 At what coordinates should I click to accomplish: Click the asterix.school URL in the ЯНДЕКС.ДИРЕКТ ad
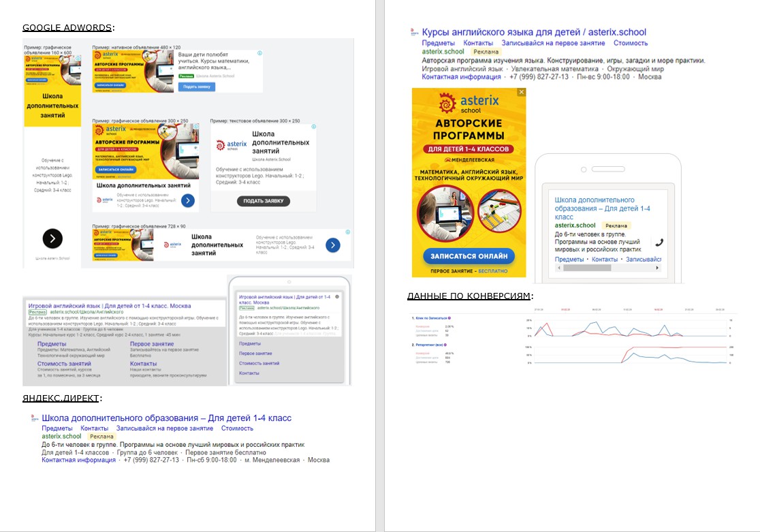pyautogui.click(x=61, y=436)
